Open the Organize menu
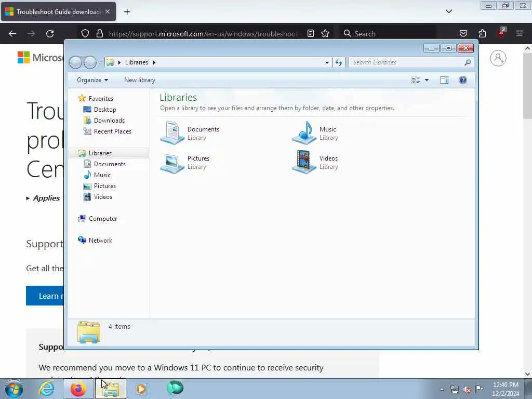532x399 pixels. pos(92,80)
